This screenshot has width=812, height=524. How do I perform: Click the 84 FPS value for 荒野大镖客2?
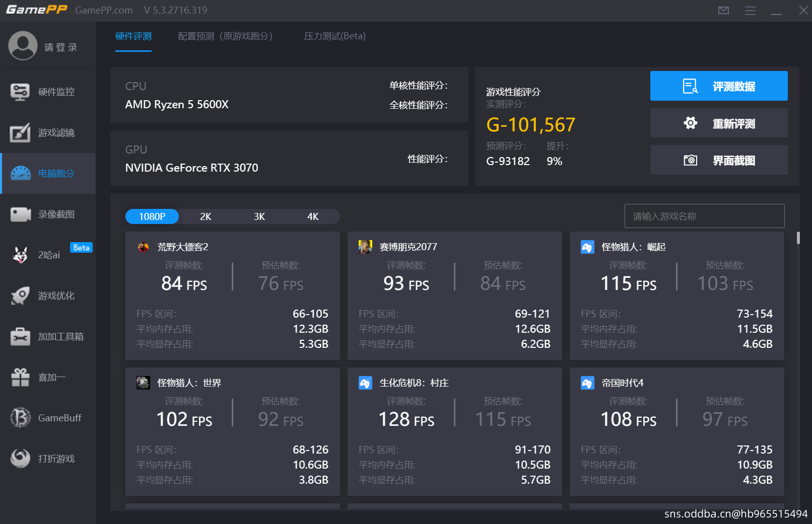(x=184, y=283)
